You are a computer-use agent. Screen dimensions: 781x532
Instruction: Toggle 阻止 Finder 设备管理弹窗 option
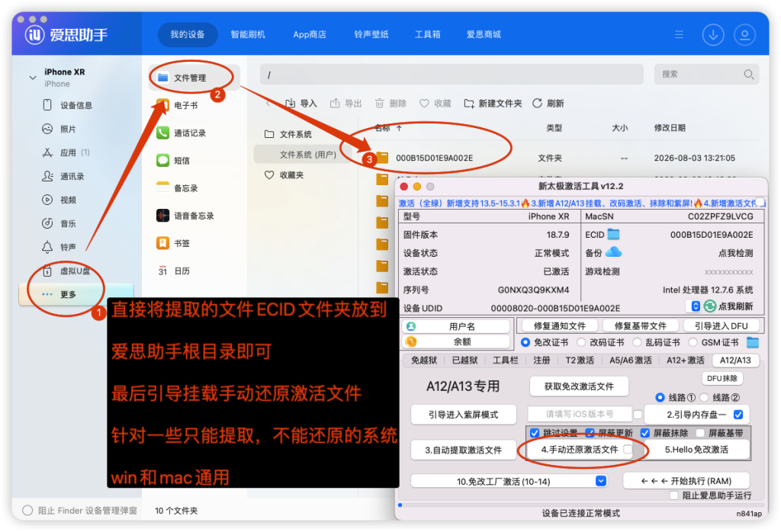point(28,510)
